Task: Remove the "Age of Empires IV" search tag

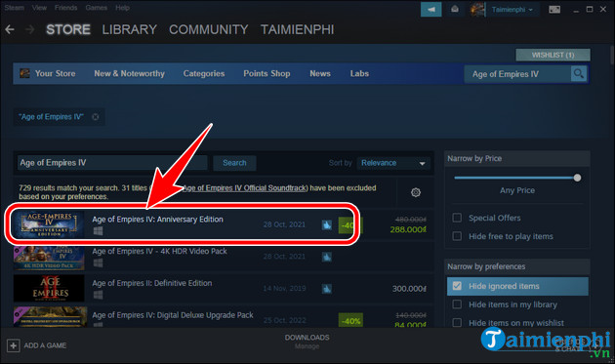Action: [96, 117]
